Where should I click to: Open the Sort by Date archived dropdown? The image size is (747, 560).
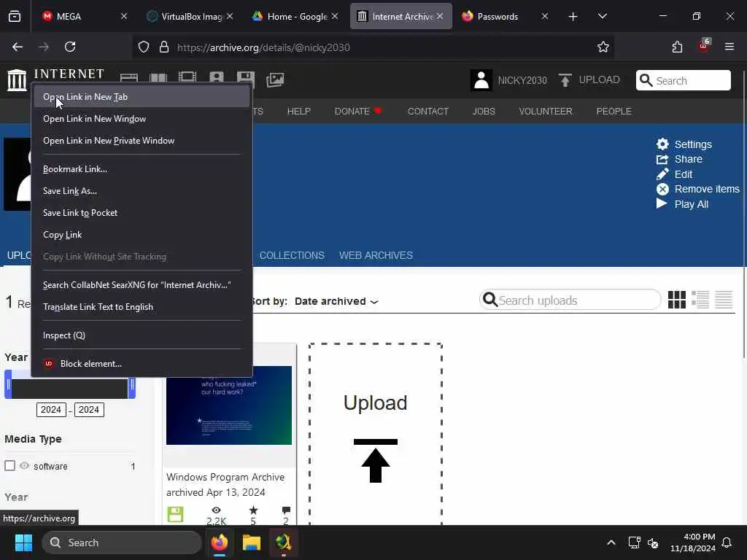[x=336, y=301]
